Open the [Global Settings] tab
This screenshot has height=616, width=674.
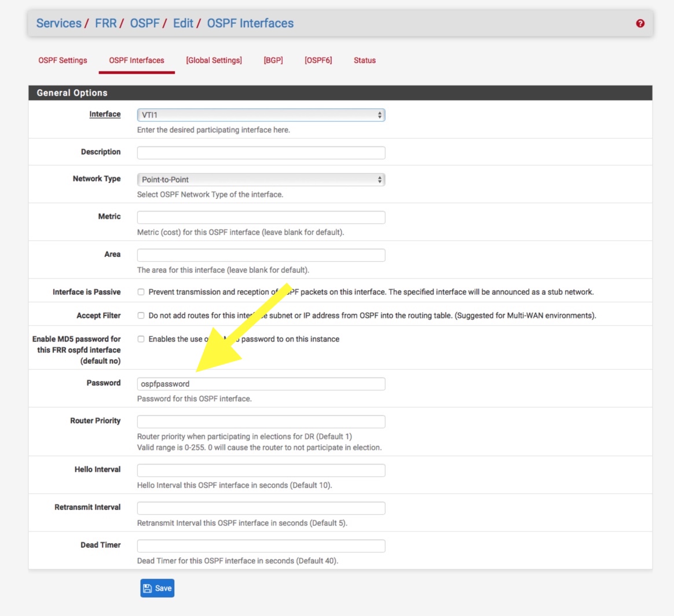(x=214, y=60)
